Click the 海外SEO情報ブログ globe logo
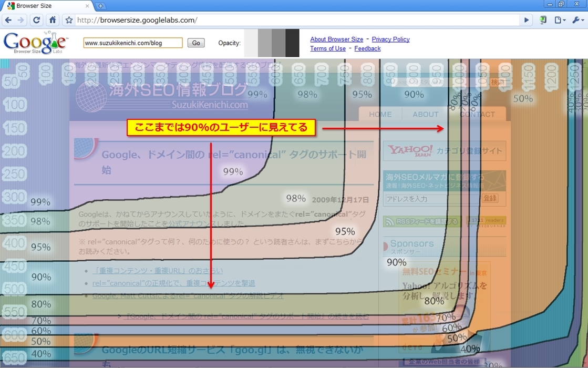This screenshot has width=588, height=368. [x=91, y=96]
